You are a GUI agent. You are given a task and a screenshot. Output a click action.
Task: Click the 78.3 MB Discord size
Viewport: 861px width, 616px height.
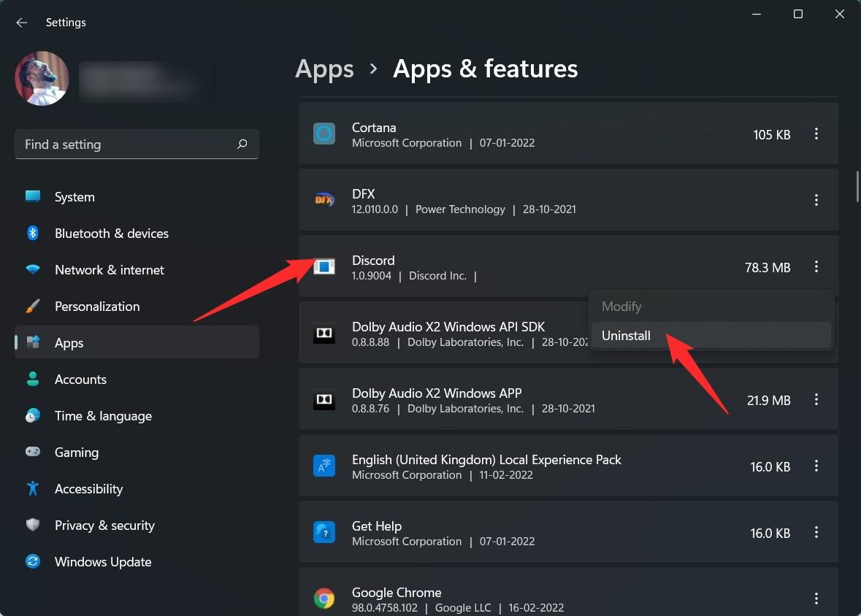coord(768,267)
